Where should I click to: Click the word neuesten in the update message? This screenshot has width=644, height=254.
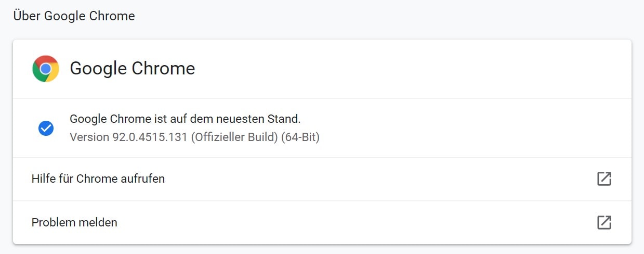246,119
